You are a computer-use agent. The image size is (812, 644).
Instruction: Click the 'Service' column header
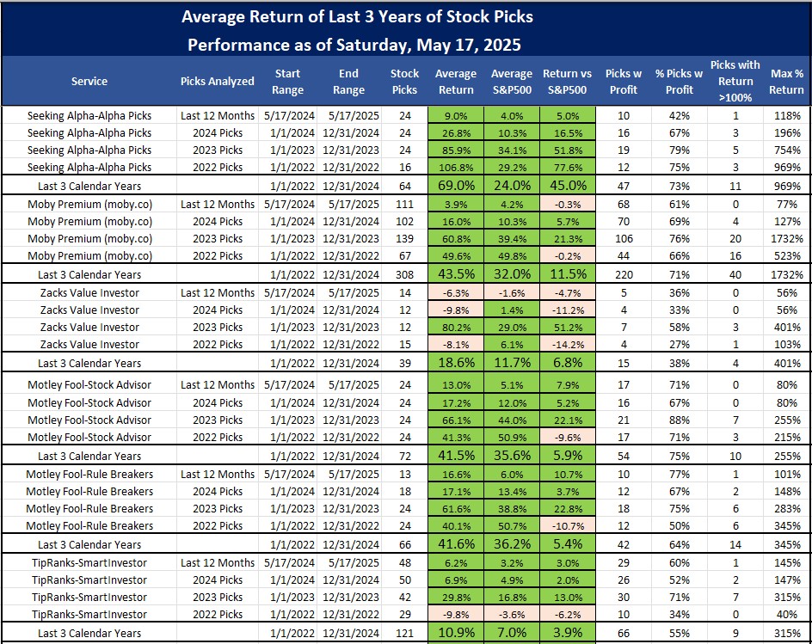pyautogui.click(x=89, y=82)
